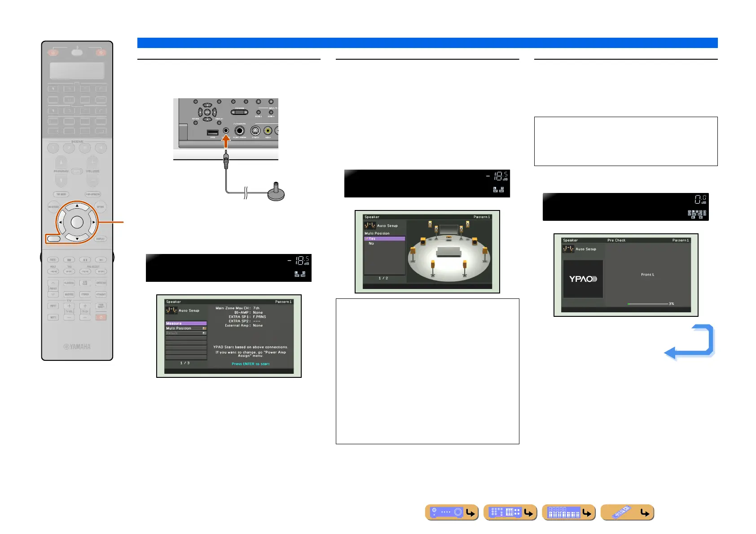This screenshot has width=756, height=534.
Task: Click the pause button on the remote
Action: click(x=85, y=260)
